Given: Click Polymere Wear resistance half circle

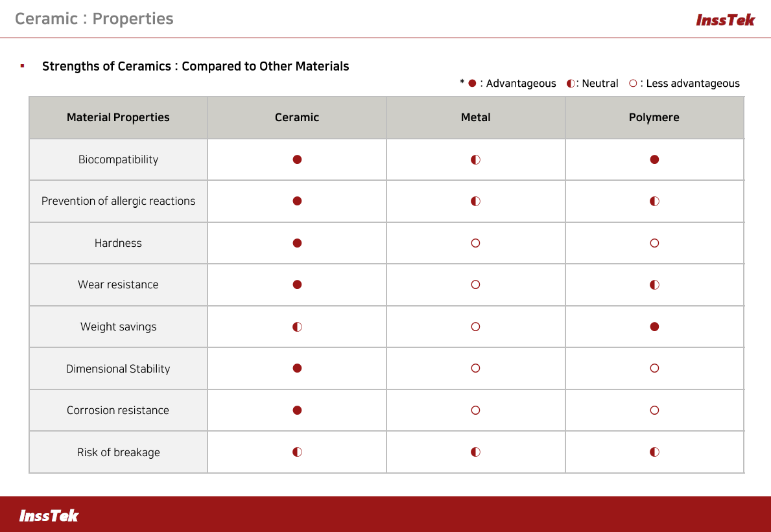Looking at the screenshot, I should (x=654, y=284).
